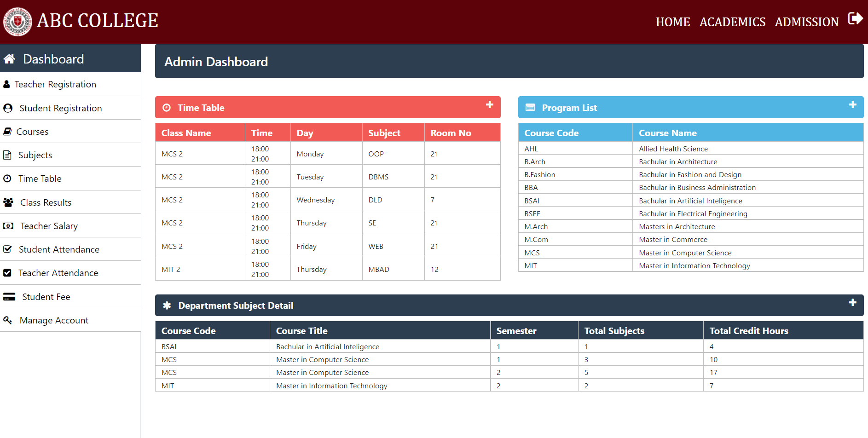Click the table icon on the Program List header
The height and width of the screenshot is (438, 868).
click(x=530, y=107)
